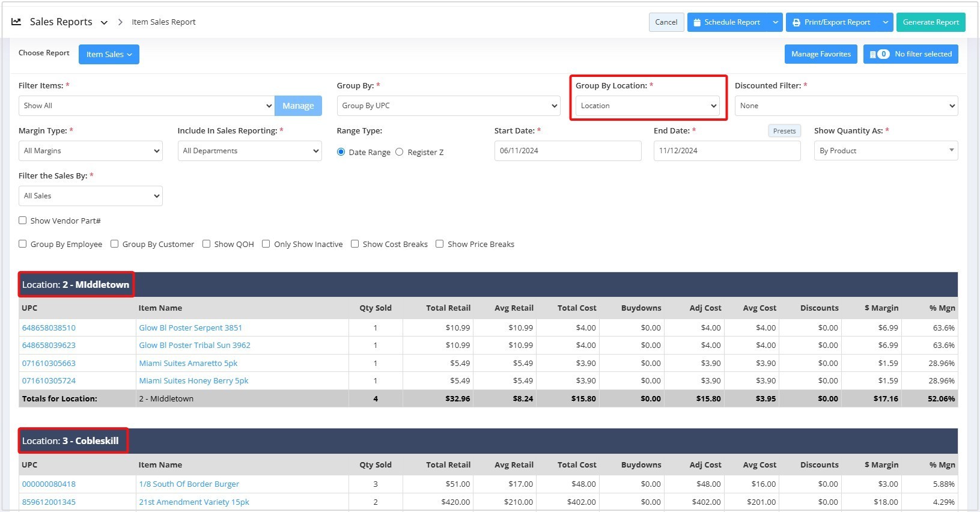Open UPC 000000080418 link
Viewport: 980px width, 512px height.
point(49,484)
